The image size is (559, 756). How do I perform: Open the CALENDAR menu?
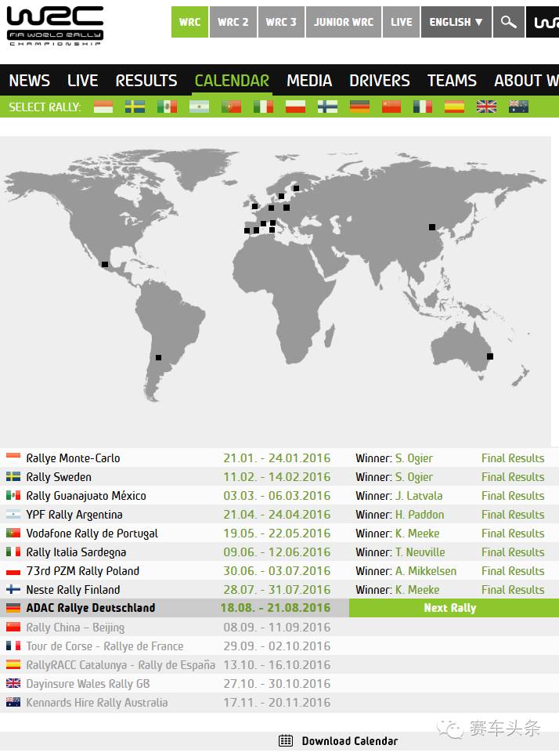tap(232, 81)
